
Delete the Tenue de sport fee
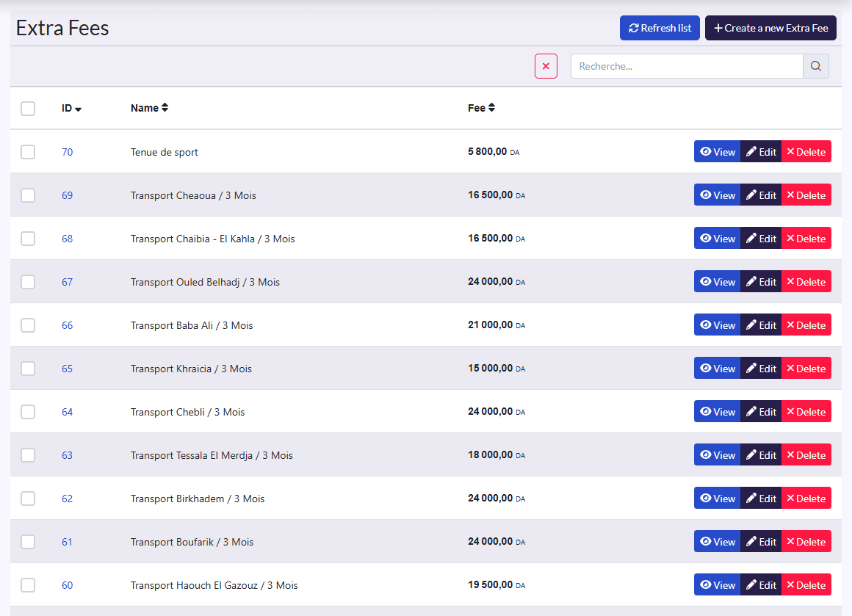click(806, 151)
